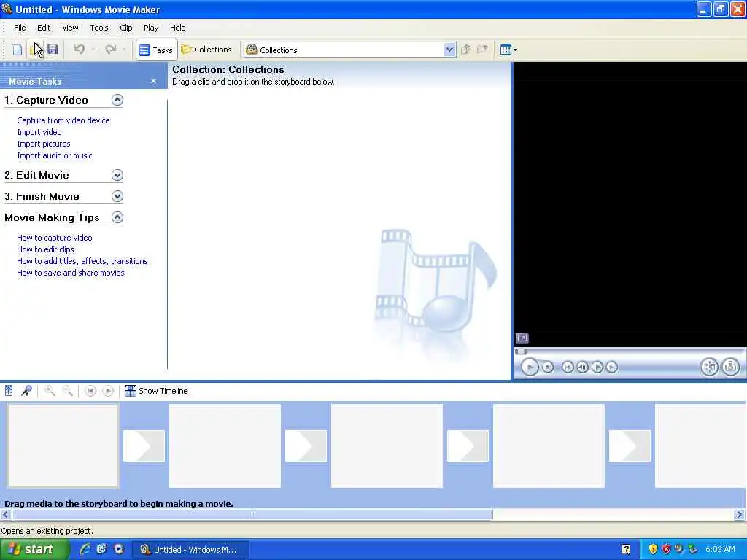
Task: Expand the Edit Movie section
Action: (117, 175)
